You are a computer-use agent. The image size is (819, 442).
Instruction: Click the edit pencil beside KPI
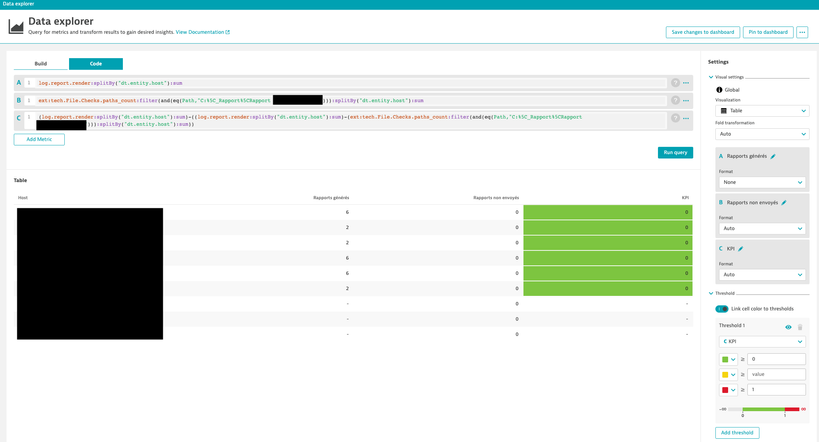pyautogui.click(x=741, y=249)
